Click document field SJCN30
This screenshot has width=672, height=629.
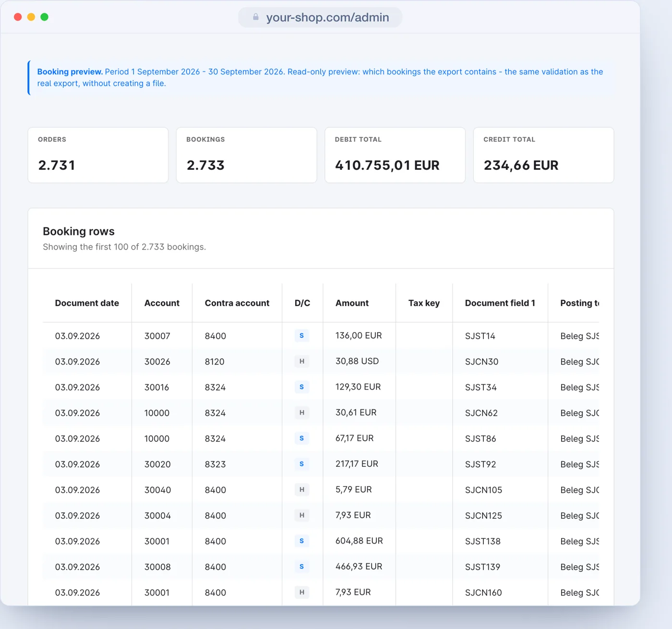coord(481,362)
